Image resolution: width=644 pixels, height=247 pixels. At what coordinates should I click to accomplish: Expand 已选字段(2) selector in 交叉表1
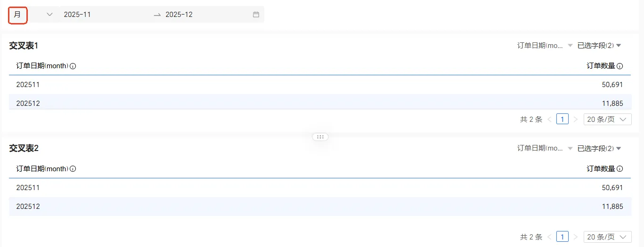599,46
